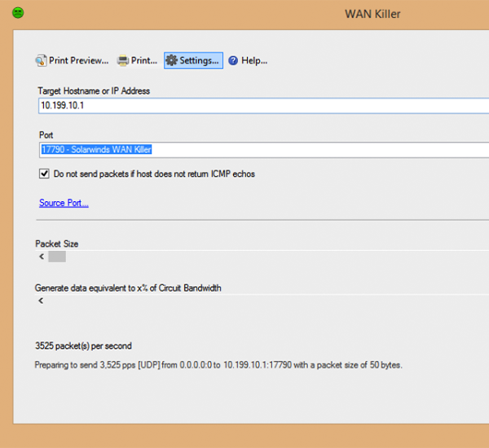Uncheck the ICMP echoes checkbox
489x448 pixels.
click(44, 173)
